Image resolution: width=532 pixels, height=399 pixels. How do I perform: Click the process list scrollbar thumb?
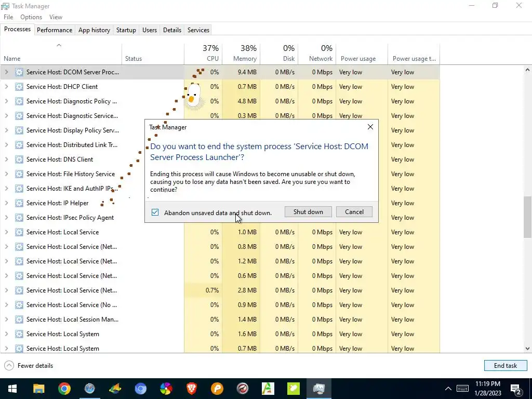click(x=528, y=217)
